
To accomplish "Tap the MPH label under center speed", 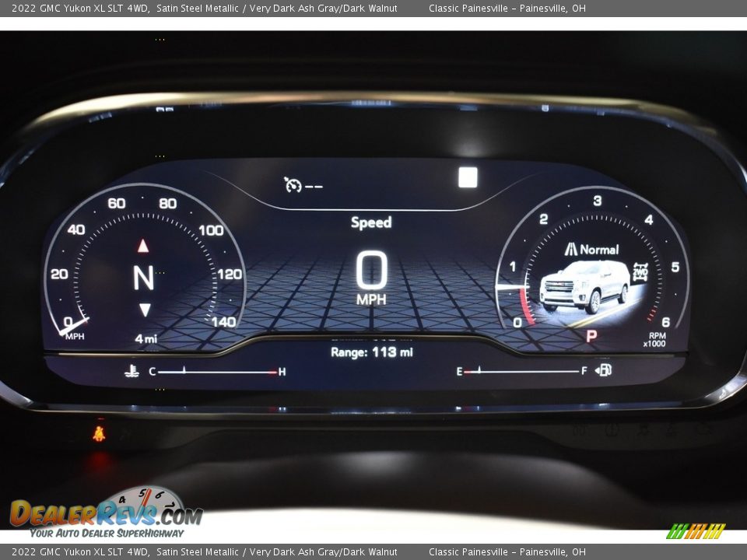I will click(371, 299).
